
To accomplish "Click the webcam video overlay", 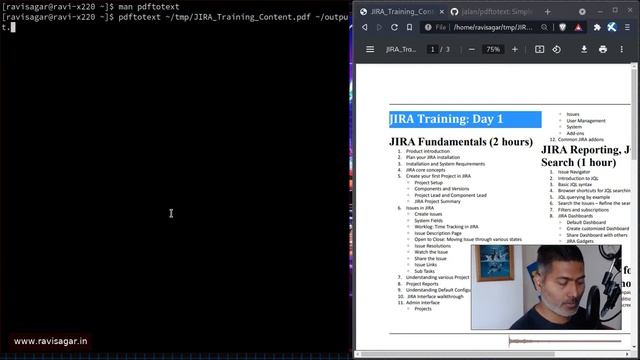I will (546, 287).
